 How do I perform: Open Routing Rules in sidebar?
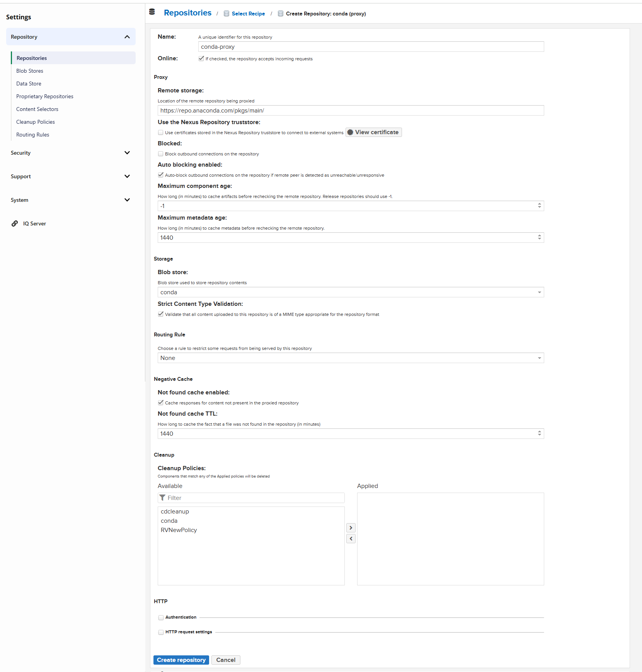click(x=33, y=135)
